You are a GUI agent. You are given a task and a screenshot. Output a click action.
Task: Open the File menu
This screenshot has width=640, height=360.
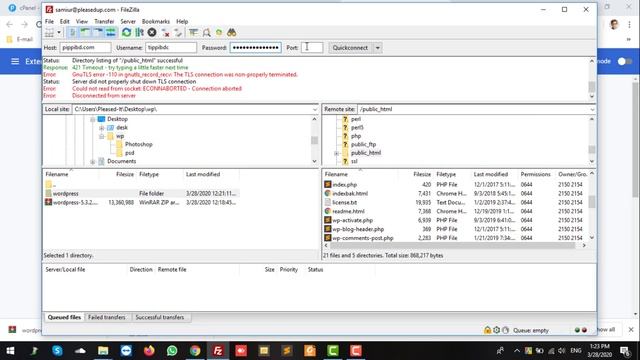click(49, 21)
